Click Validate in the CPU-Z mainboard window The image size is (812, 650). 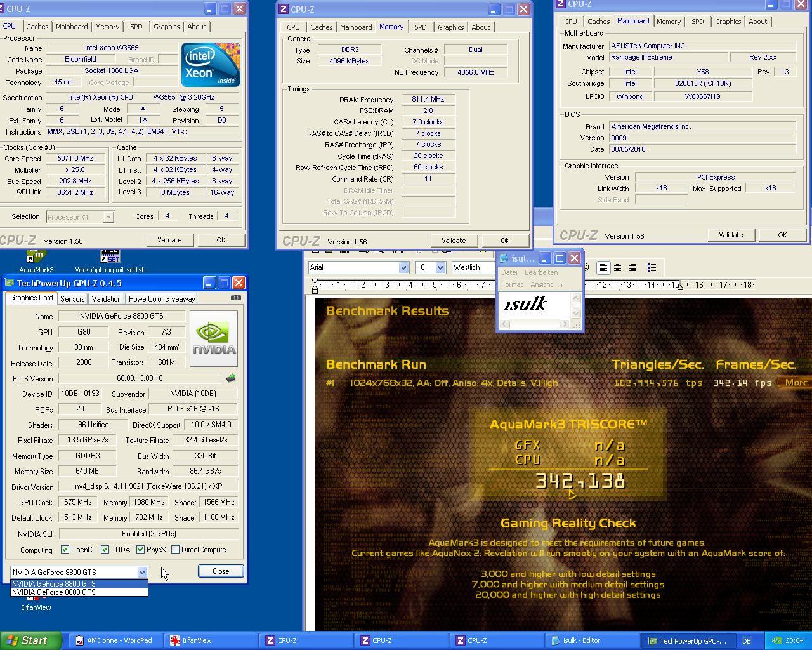731,235
